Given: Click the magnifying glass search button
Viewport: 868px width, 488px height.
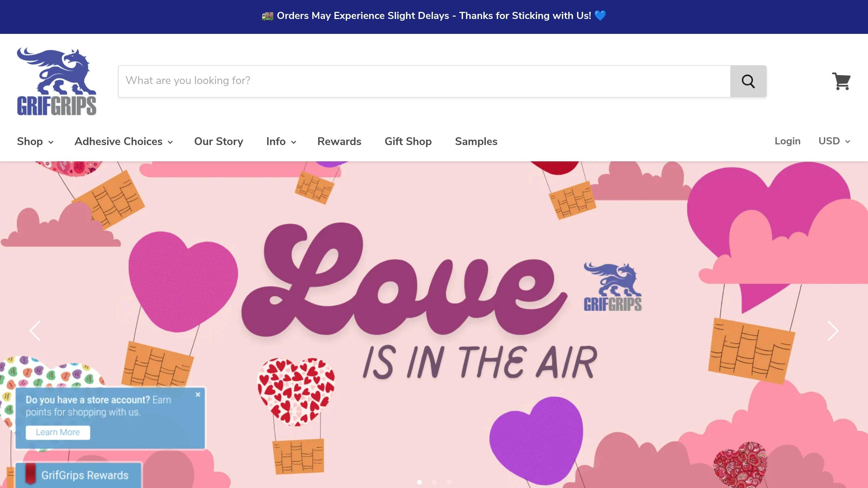Looking at the screenshot, I should (x=748, y=81).
